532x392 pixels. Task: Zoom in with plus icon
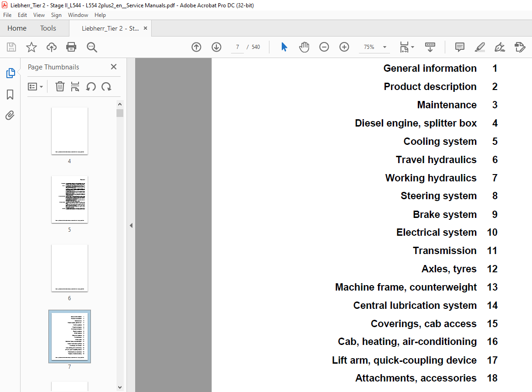coord(344,47)
